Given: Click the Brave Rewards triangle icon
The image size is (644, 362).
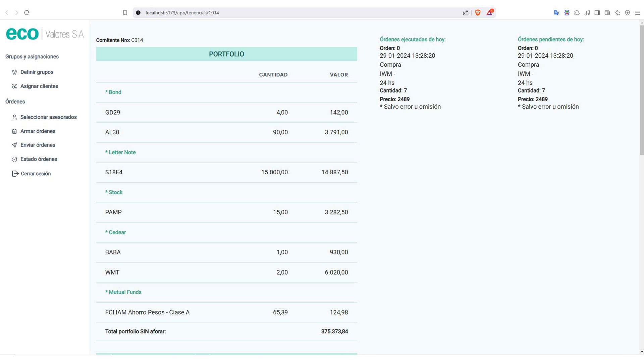Looking at the screenshot, I should (x=489, y=13).
